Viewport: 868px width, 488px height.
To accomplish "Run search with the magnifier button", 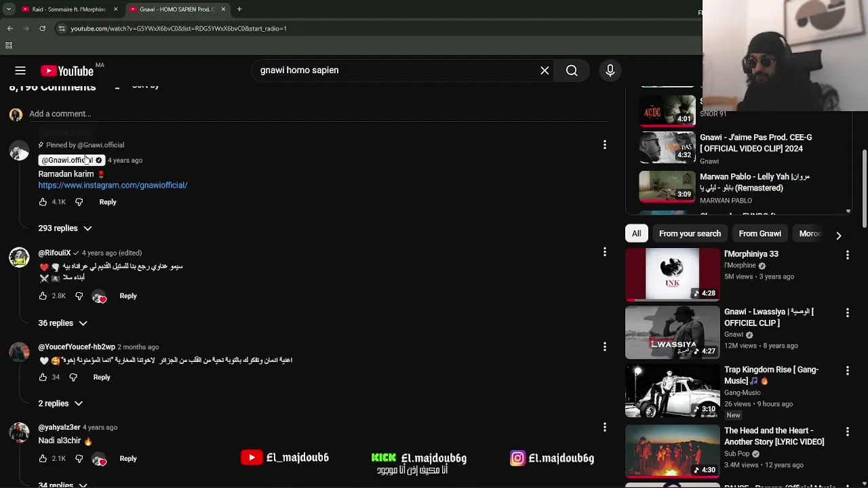I will pyautogui.click(x=572, y=70).
